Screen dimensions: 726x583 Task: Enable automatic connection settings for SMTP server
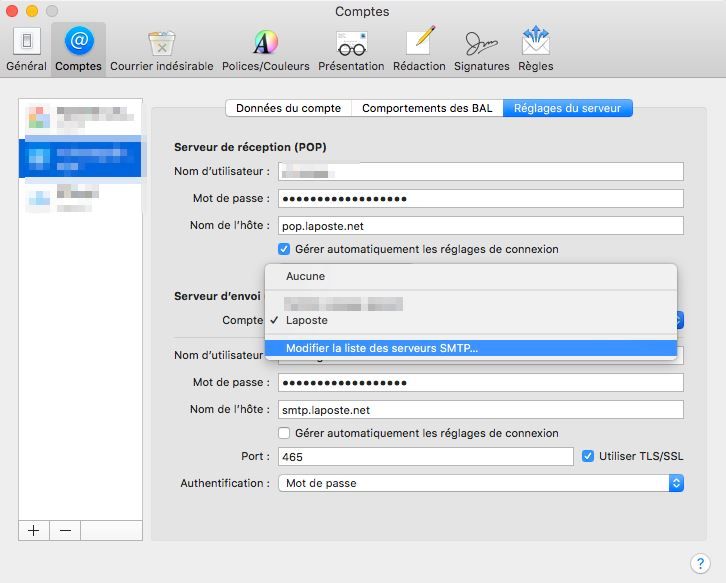pyautogui.click(x=284, y=433)
